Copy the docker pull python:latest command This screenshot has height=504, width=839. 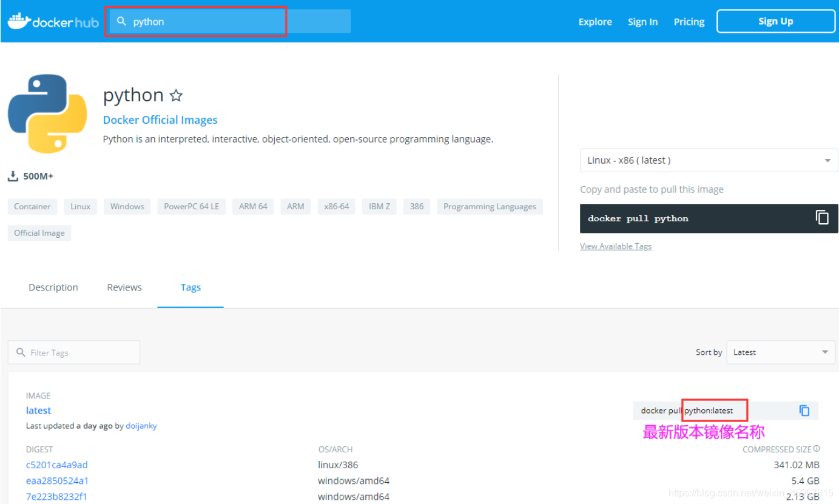click(x=804, y=411)
